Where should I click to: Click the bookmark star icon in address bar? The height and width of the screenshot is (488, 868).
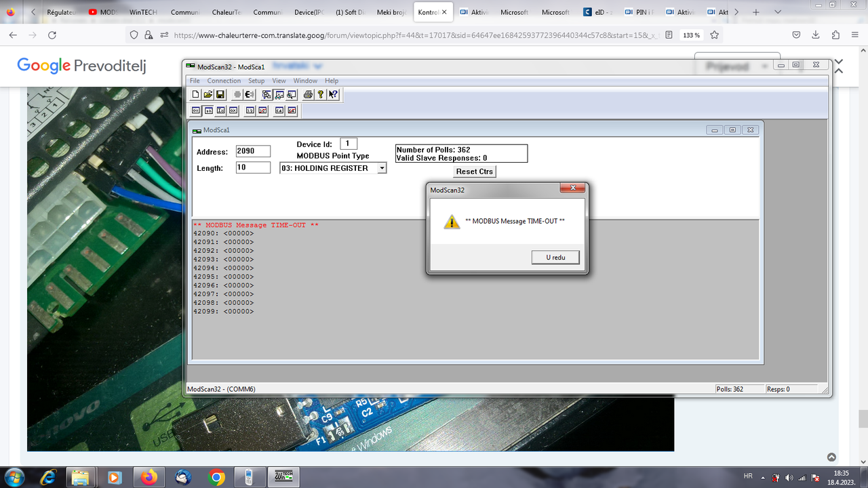click(714, 35)
